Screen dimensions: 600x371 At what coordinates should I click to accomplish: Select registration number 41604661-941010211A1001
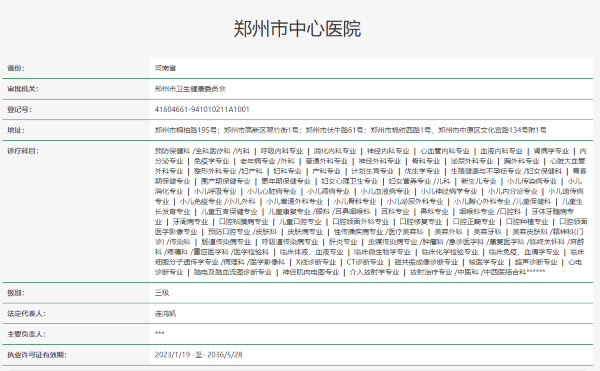coord(202,110)
